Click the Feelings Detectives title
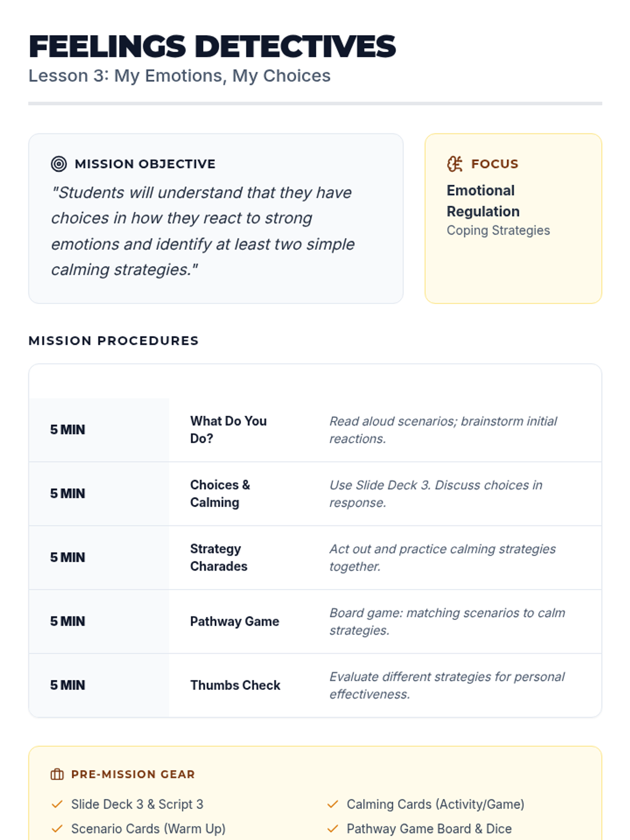 (x=212, y=46)
